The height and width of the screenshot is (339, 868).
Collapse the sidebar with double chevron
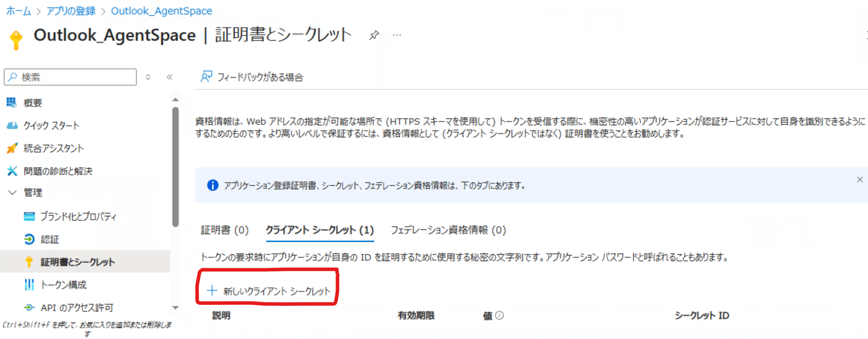coord(169,77)
